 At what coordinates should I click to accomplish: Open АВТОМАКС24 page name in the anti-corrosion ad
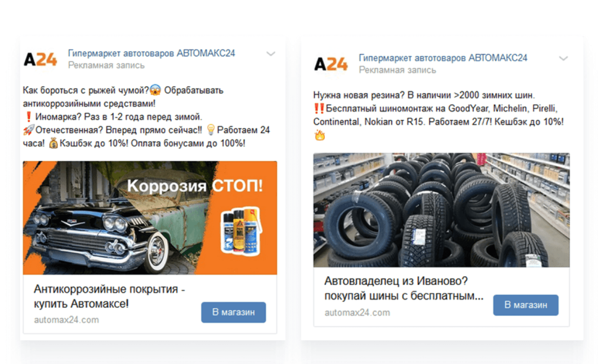(151, 53)
